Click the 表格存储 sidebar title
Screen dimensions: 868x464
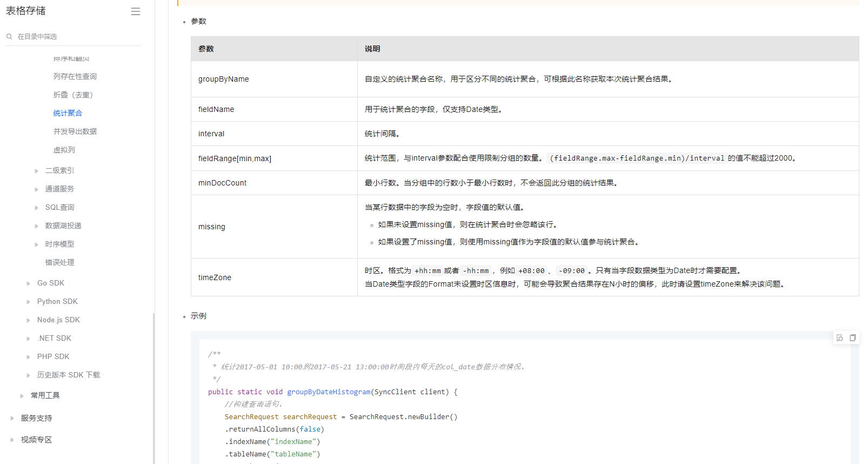point(26,11)
